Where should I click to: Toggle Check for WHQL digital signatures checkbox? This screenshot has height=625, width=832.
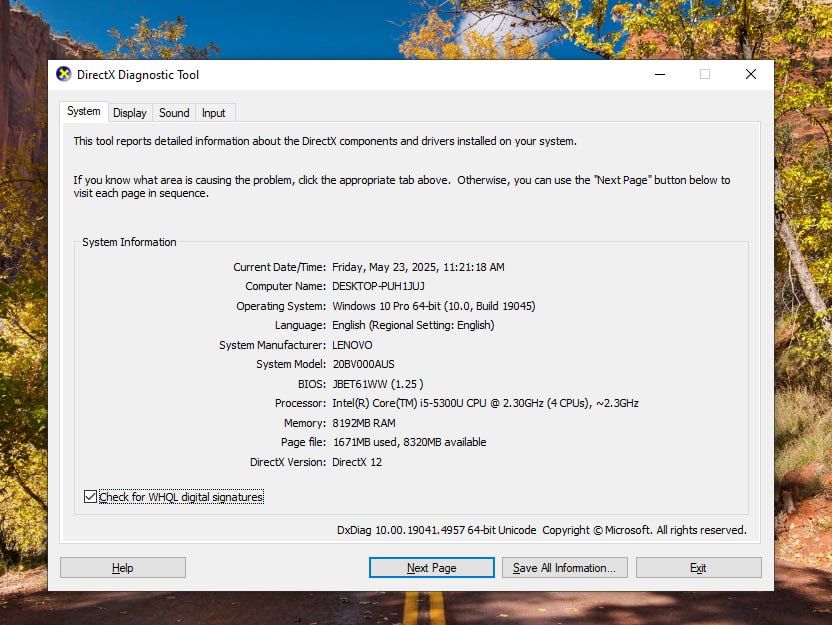[90, 497]
